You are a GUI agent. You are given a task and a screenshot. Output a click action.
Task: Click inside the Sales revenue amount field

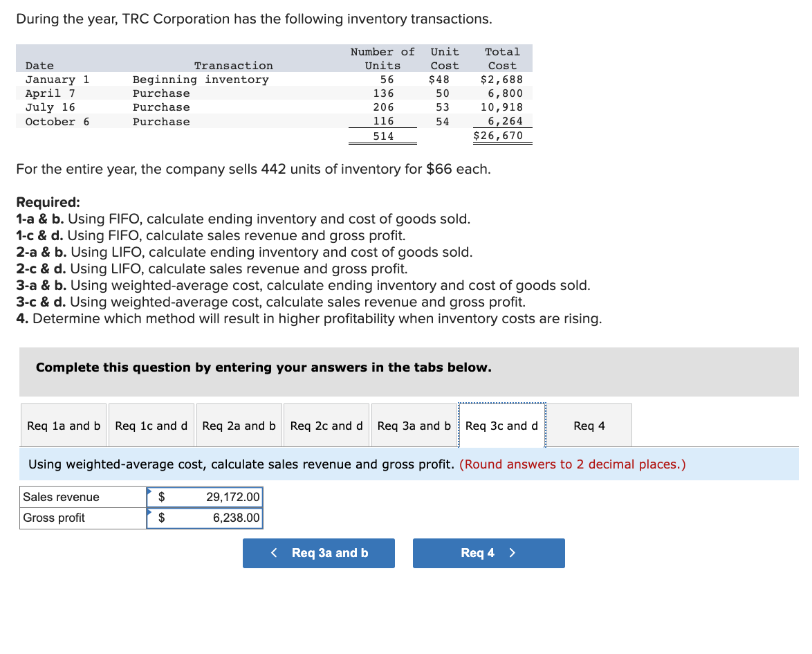point(221,496)
